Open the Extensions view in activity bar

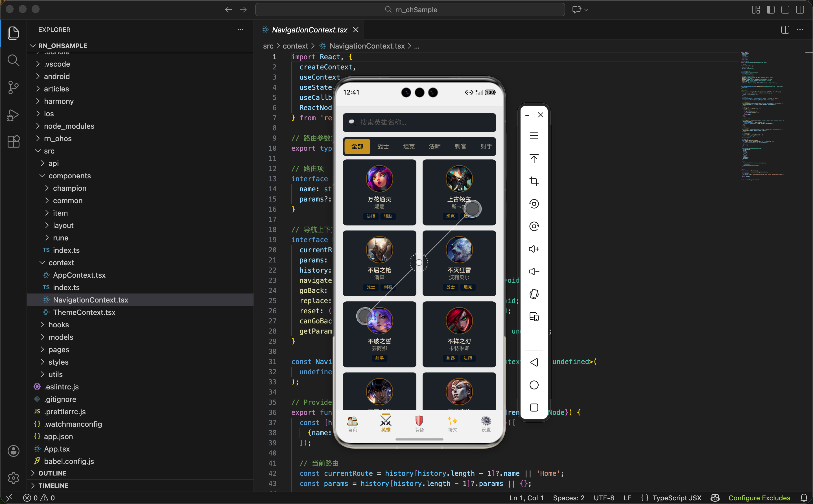click(13, 141)
